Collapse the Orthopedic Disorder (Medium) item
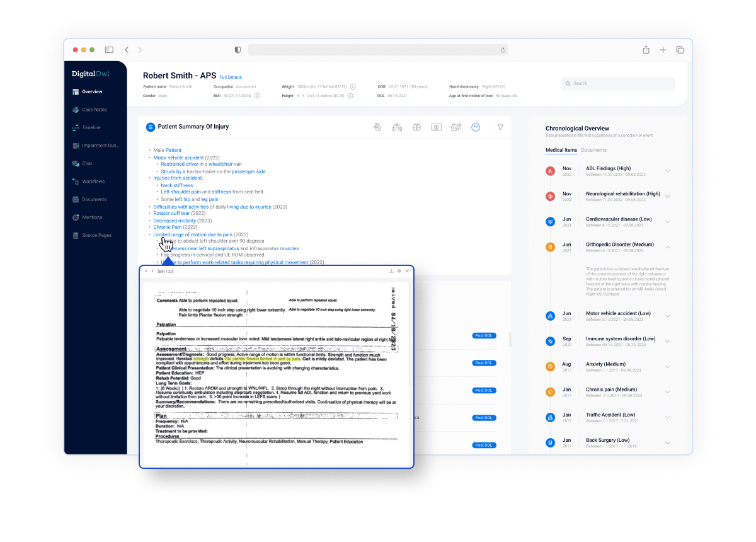The image size is (756, 542). pos(668,246)
